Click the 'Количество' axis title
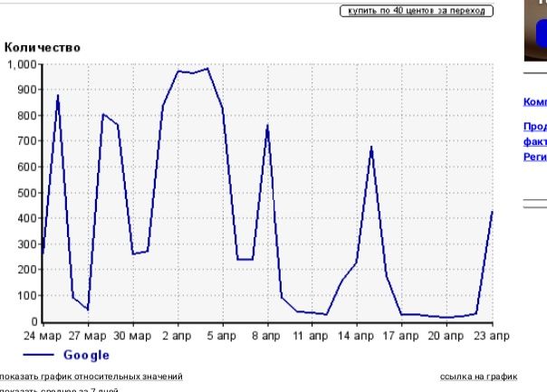This screenshot has width=547, height=392. (43, 47)
